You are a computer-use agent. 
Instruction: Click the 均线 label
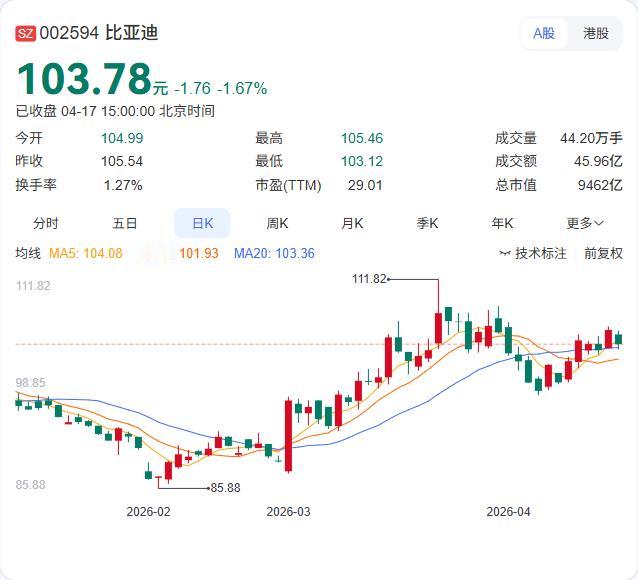point(28,253)
